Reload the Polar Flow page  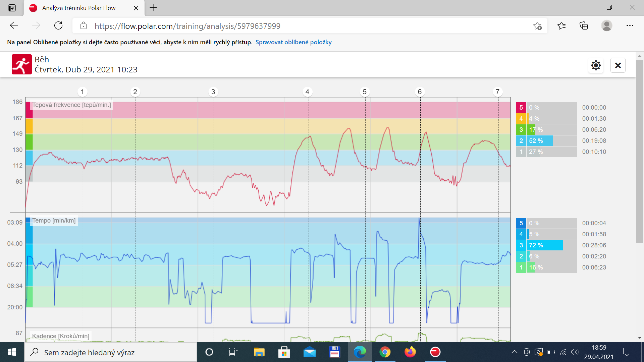[58, 26]
